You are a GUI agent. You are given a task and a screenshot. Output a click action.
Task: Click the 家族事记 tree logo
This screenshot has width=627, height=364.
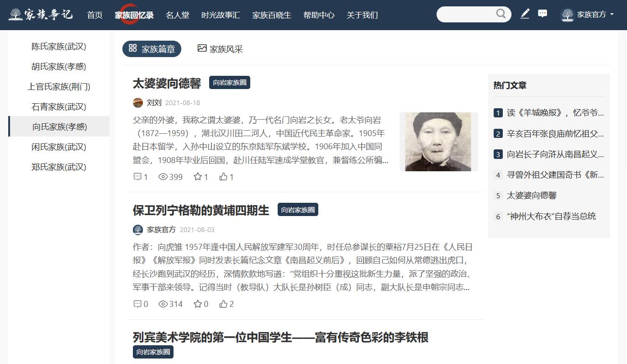(x=41, y=15)
